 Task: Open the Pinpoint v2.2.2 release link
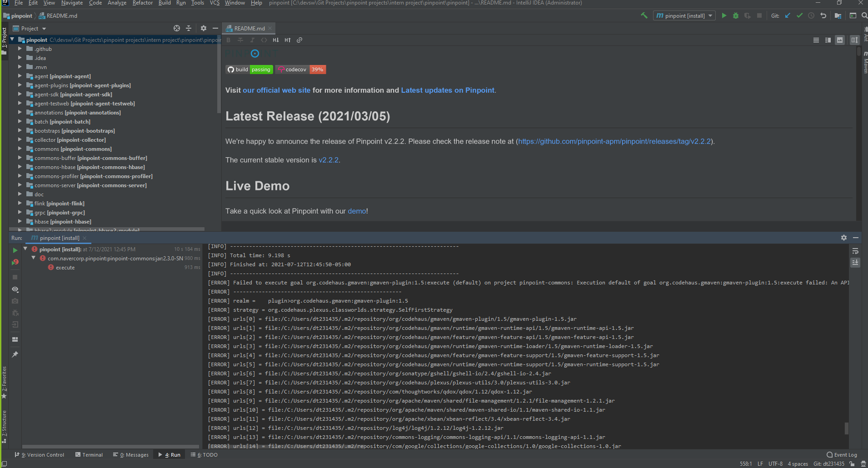pos(329,160)
